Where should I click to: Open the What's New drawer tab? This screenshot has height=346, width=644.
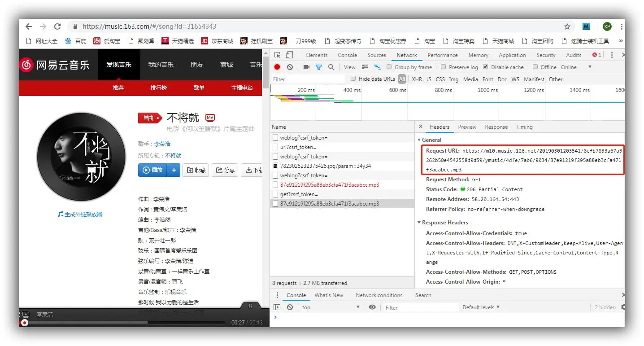coord(329,295)
